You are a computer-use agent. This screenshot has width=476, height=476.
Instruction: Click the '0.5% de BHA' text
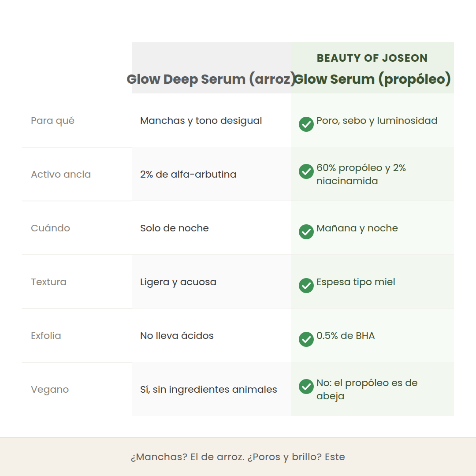point(346,335)
